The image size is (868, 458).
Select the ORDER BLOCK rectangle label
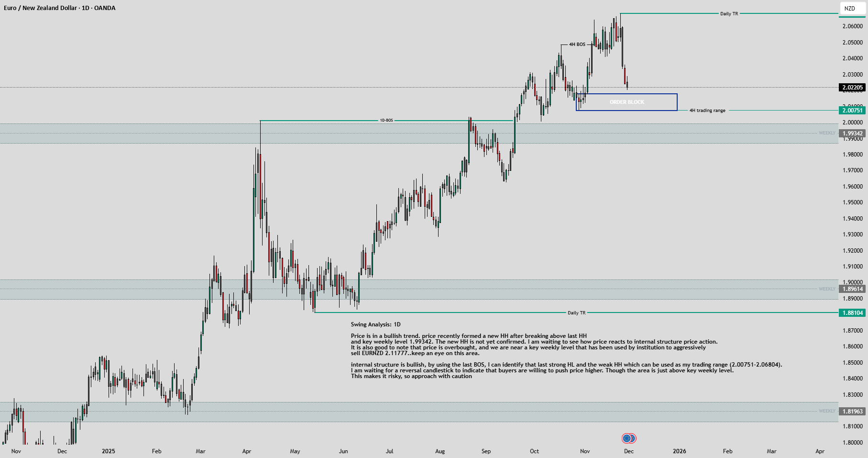626,102
